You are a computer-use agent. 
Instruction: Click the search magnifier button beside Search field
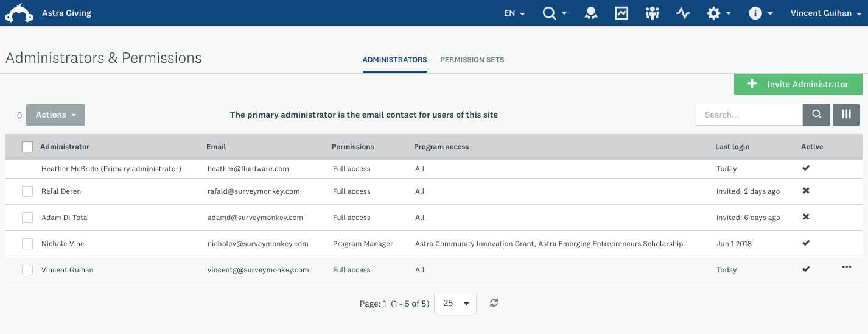(x=816, y=115)
